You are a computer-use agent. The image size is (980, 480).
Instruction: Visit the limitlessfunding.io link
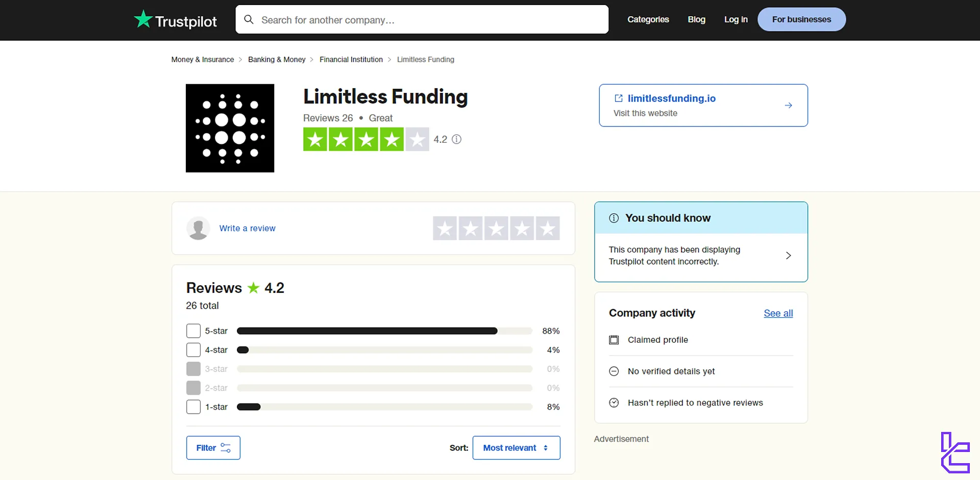tap(671, 98)
